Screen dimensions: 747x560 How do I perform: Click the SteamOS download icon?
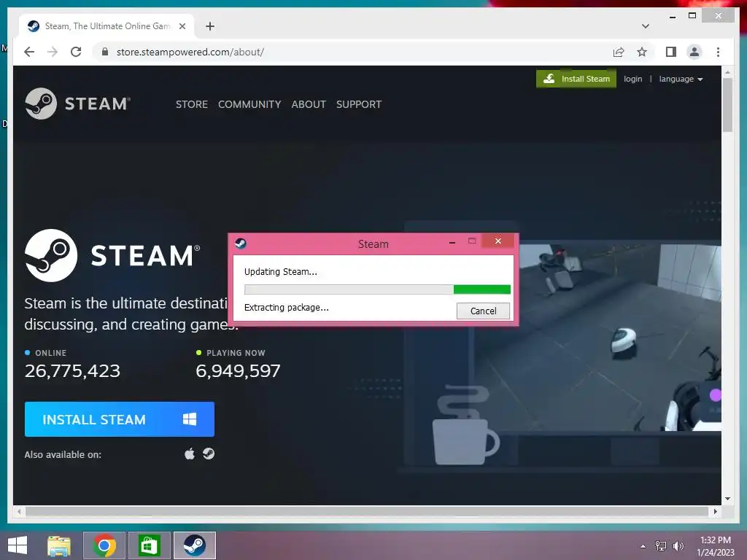coord(209,454)
